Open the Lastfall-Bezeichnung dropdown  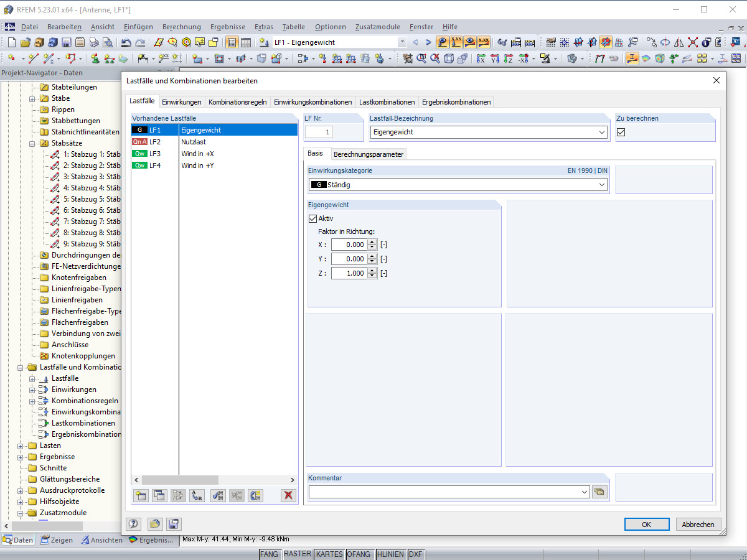[x=601, y=132]
